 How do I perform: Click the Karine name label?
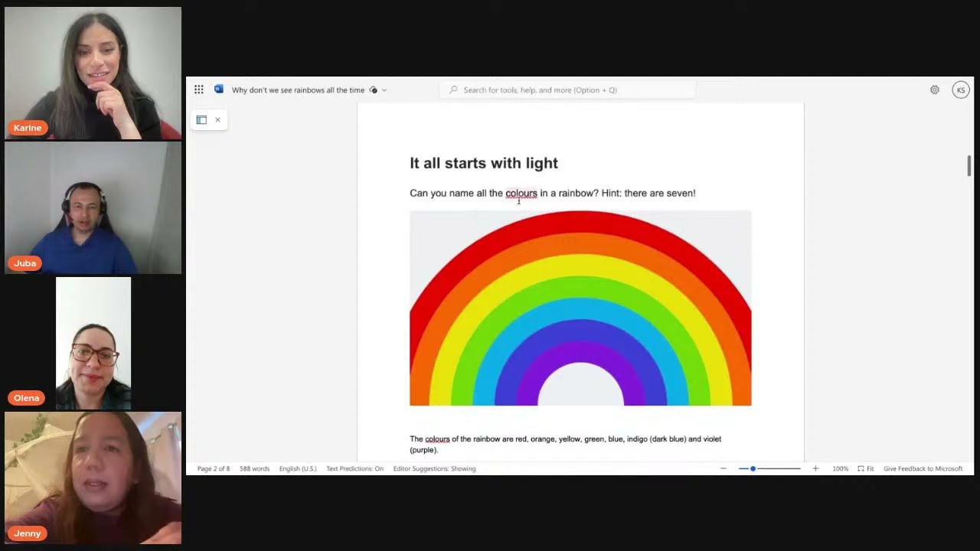click(x=28, y=128)
